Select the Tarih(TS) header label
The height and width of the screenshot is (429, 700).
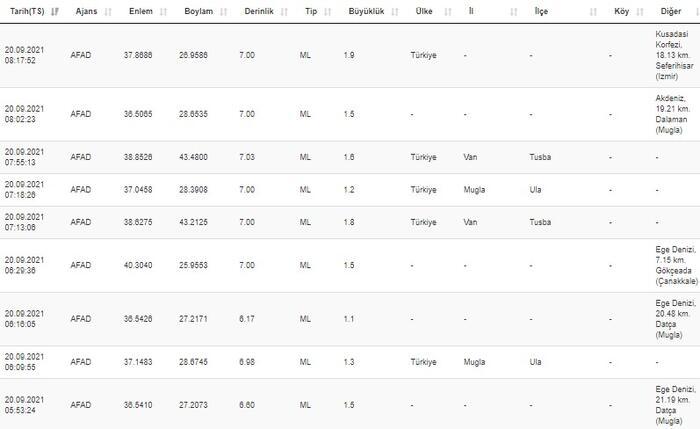(27, 12)
